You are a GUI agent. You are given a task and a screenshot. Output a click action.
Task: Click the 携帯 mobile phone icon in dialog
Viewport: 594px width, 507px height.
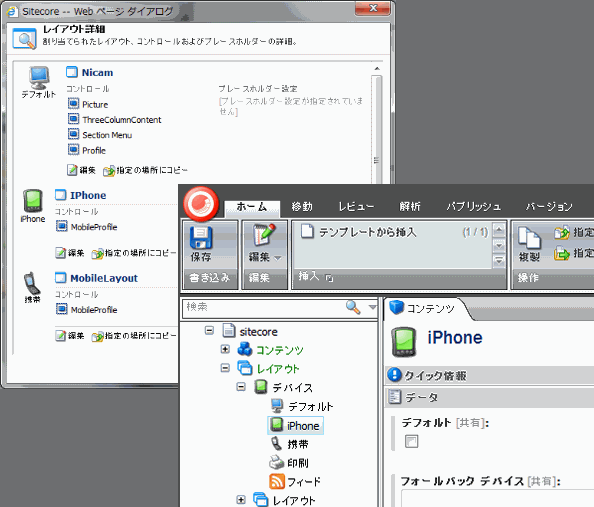32,283
